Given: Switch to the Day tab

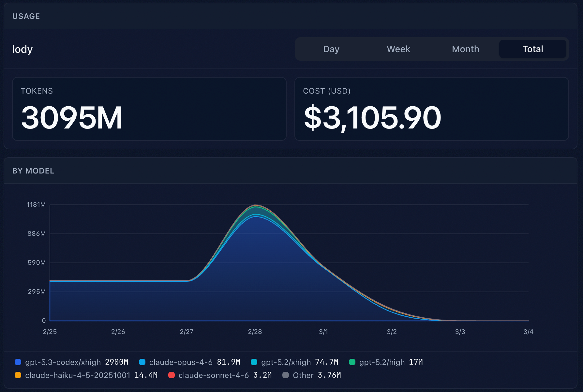Looking at the screenshot, I should [x=331, y=49].
